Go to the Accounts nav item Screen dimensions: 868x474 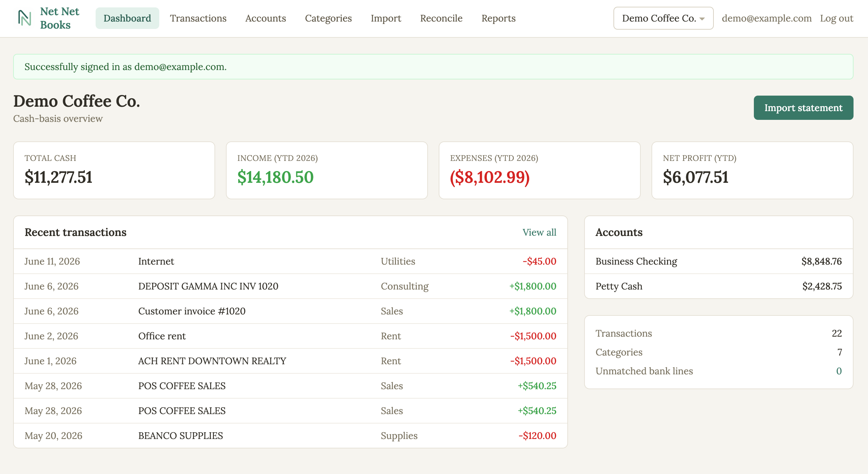266,18
